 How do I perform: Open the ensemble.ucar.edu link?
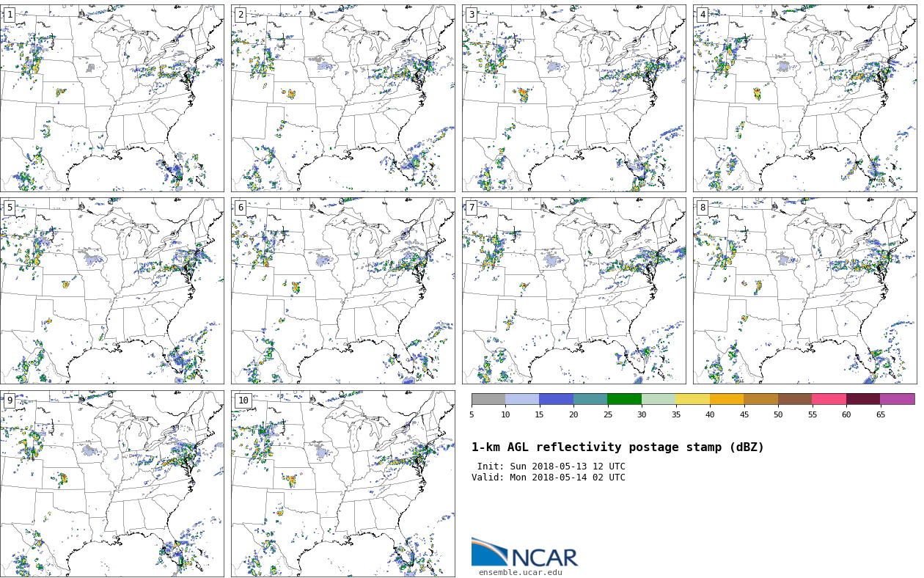tap(520, 573)
